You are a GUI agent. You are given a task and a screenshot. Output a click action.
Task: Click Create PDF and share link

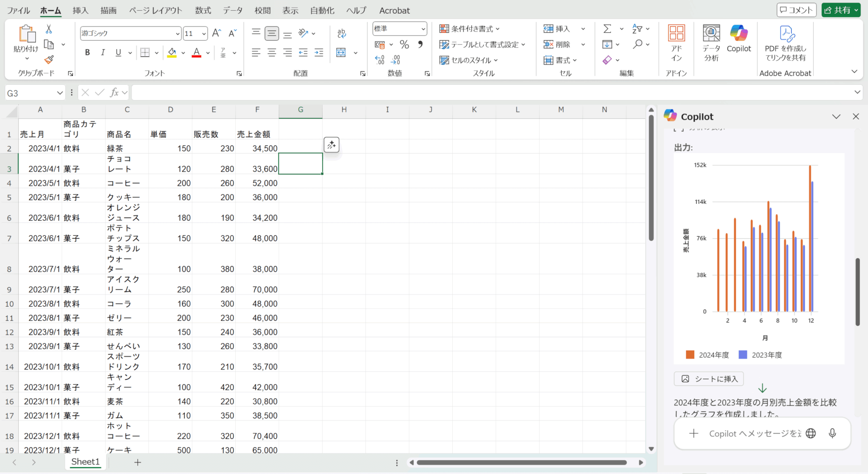pos(785,42)
